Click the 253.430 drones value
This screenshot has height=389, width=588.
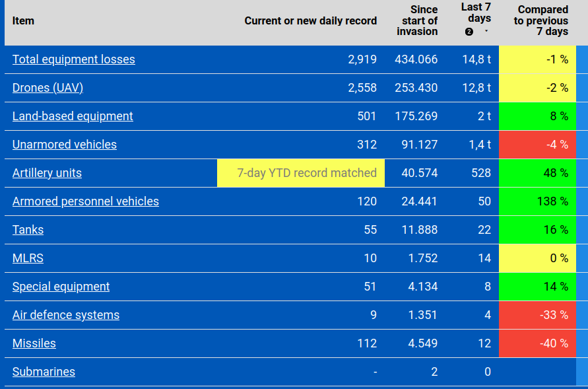click(416, 88)
